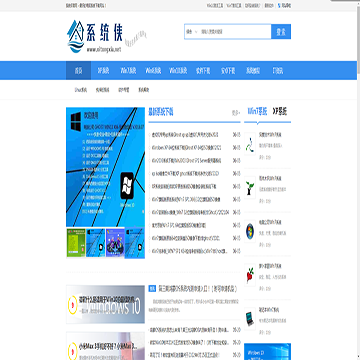Image resolution: width=360 pixels, height=360 pixels.
Task: Expand the search category dropdown
Action: (192, 32)
